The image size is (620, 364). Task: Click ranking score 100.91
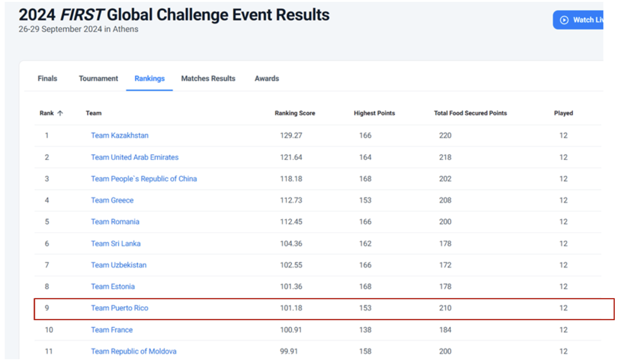pyautogui.click(x=291, y=330)
